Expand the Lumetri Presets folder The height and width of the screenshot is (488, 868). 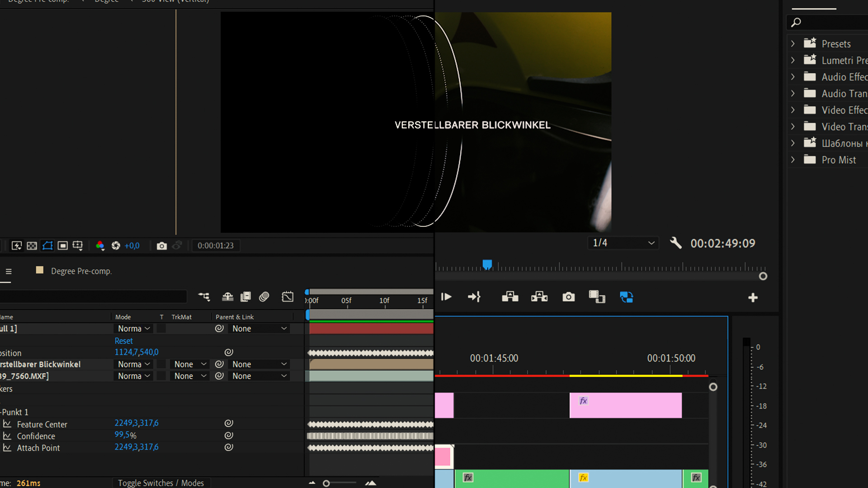pyautogui.click(x=793, y=60)
